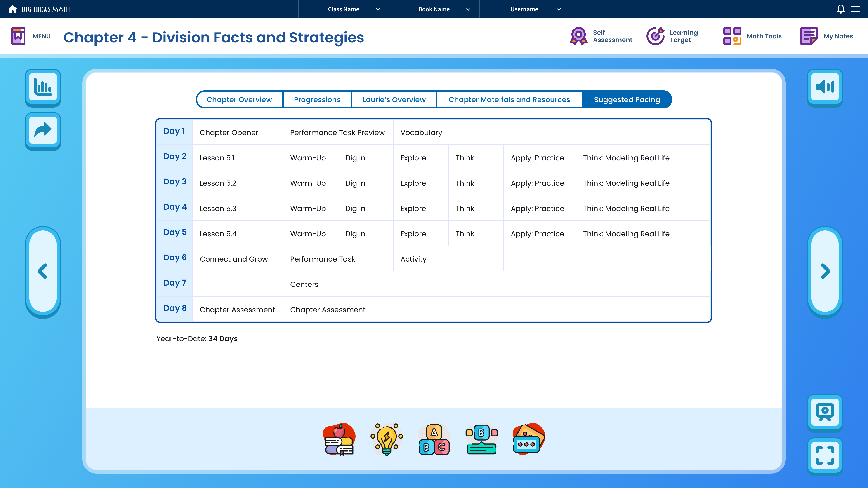This screenshot has width=868, height=488.
Task: Click My Notes text
Action: [x=838, y=36]
